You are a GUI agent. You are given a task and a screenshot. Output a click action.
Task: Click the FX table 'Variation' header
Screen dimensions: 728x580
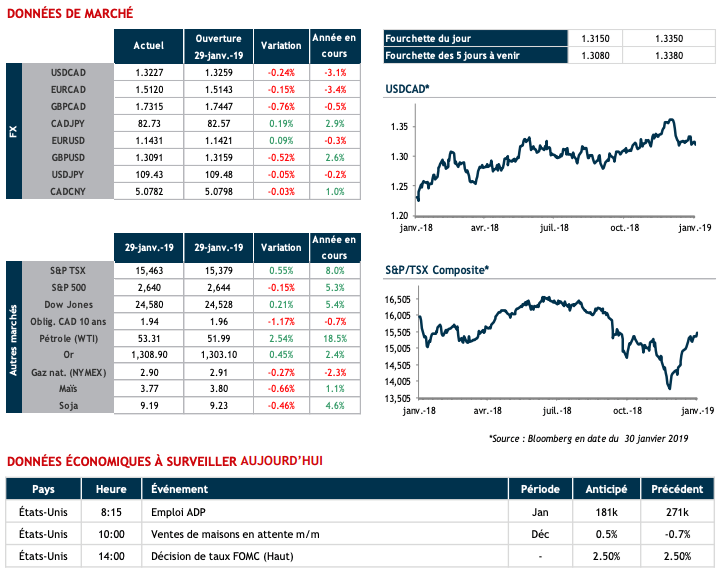[x=281, y=45]
